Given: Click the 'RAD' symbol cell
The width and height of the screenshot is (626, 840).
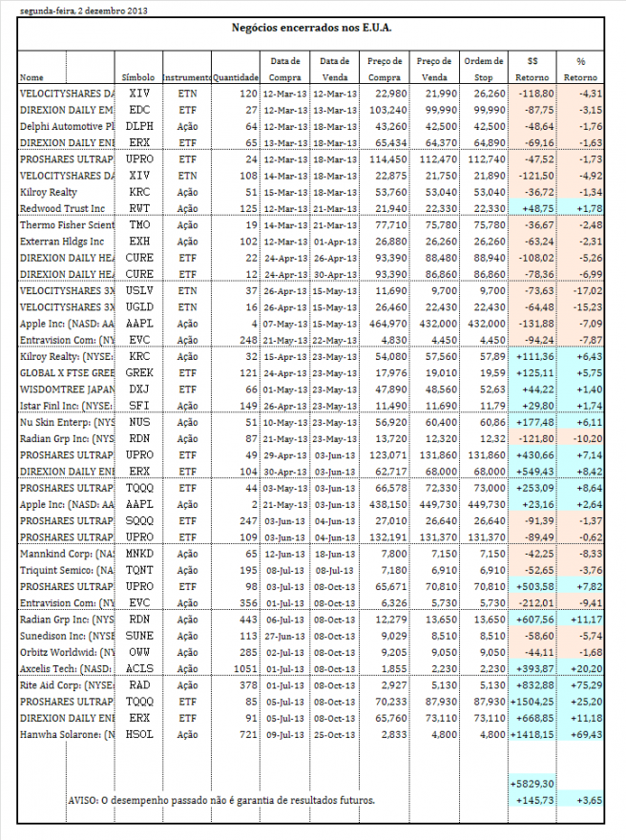Looking at the screenshot, I should click(x=139, y=685).
